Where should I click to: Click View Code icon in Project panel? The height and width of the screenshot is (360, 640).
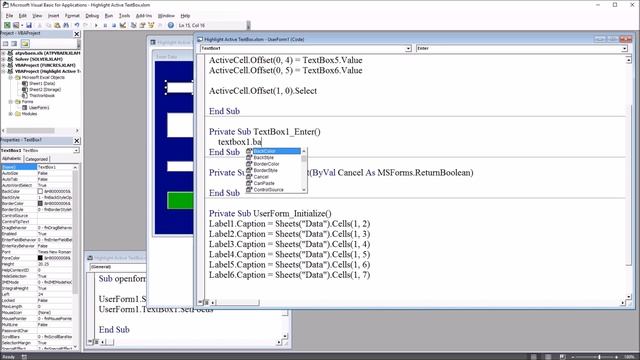point(5,43)
